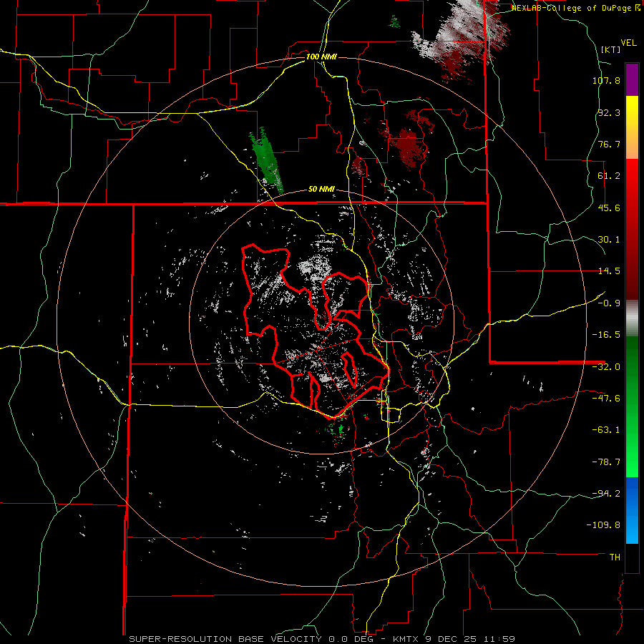Click the -32.0 velocity scale value

(x=606, y=367)
